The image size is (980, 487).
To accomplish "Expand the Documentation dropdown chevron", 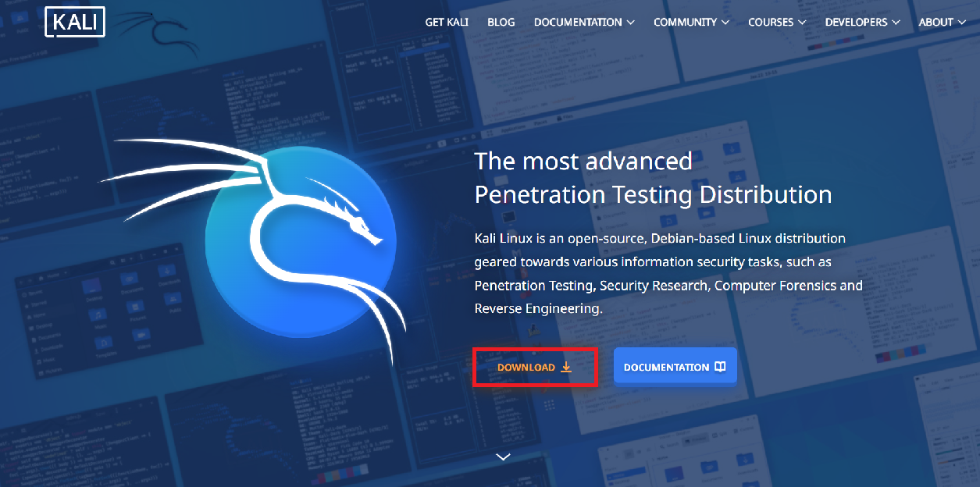I will [x=630, y=23].
